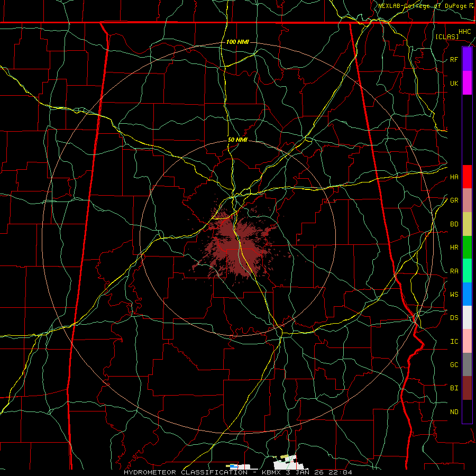Screen dimensions: 476x476
Task: Click the RF legend label
Action: click(454, 59)
